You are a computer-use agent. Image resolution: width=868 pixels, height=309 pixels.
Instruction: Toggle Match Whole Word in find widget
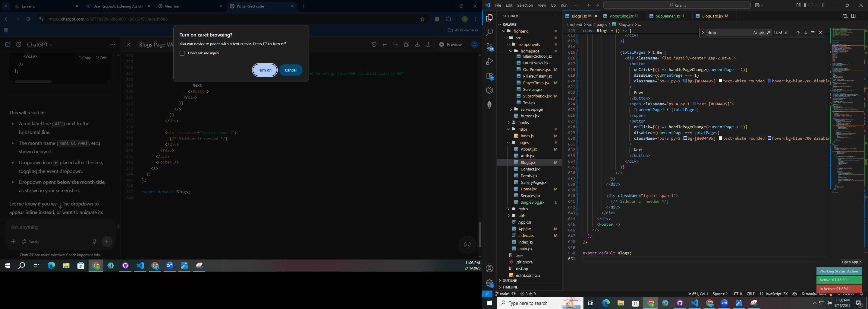click(762, 33)
